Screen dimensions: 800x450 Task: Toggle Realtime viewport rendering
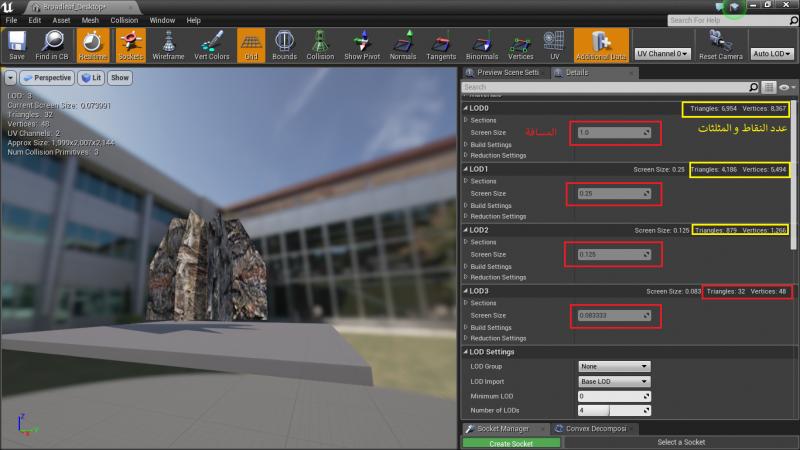[x=92, y=45]
